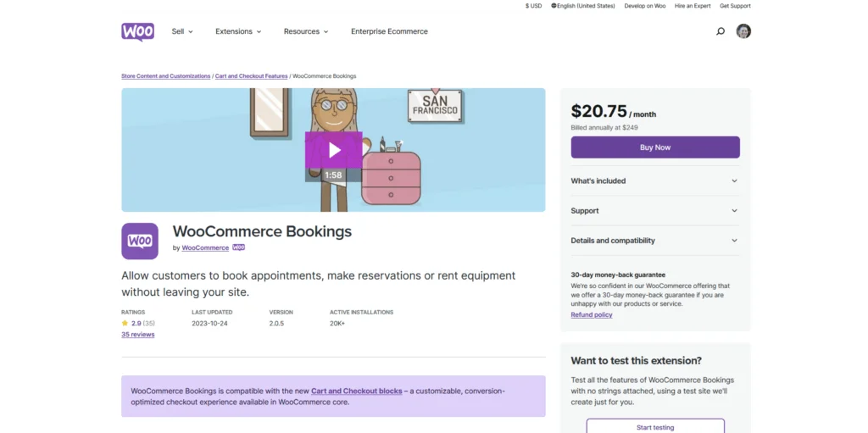This screenshot has height=433, width=868.
Task: Click the WooCommerce Bookings heading
Action: (x=262, y=231)
